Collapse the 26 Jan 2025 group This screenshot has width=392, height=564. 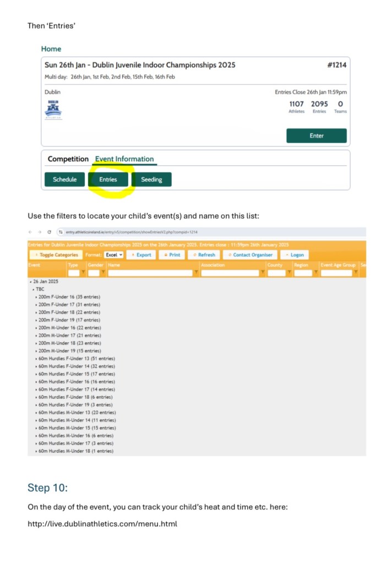pyautogui.click(x=30, y=281)
